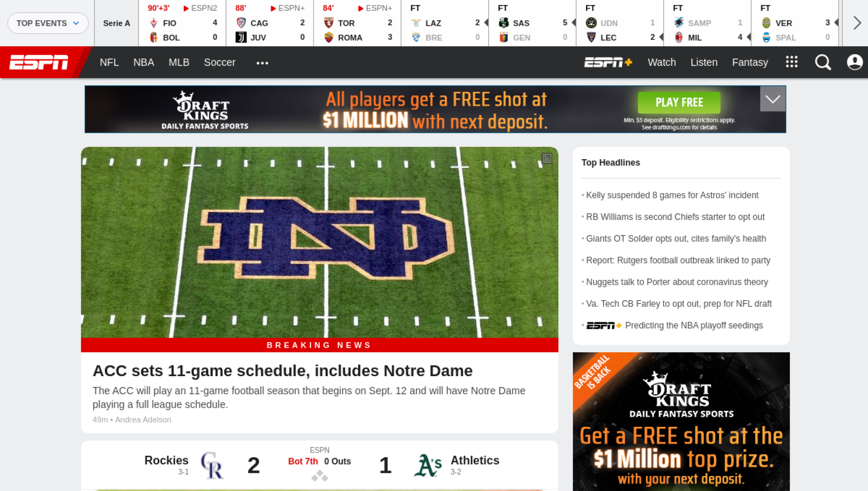Viewport: 868px width, 491px height.
Task: Select the Soccer navigation tab
Action: [219, 62]
